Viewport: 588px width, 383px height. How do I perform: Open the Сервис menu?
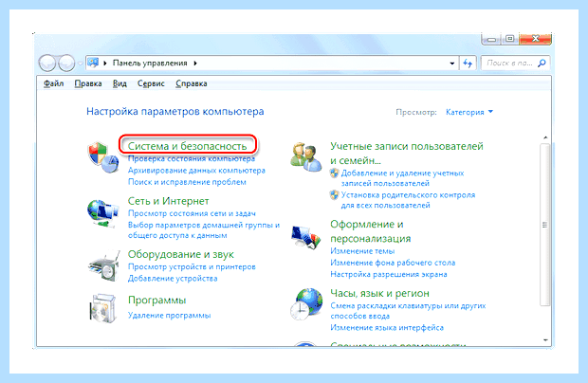point(151,83)
